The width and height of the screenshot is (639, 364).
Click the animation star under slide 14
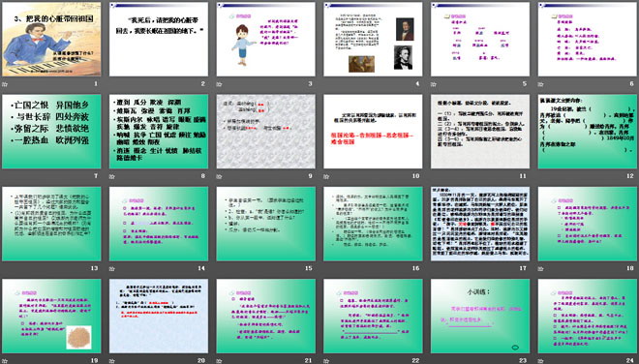(112, 268)
